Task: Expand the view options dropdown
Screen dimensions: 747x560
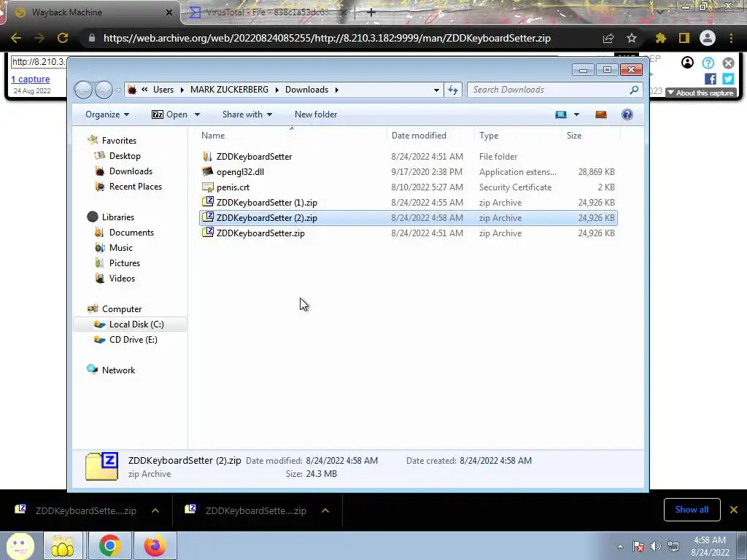Action: pos(576,114)
